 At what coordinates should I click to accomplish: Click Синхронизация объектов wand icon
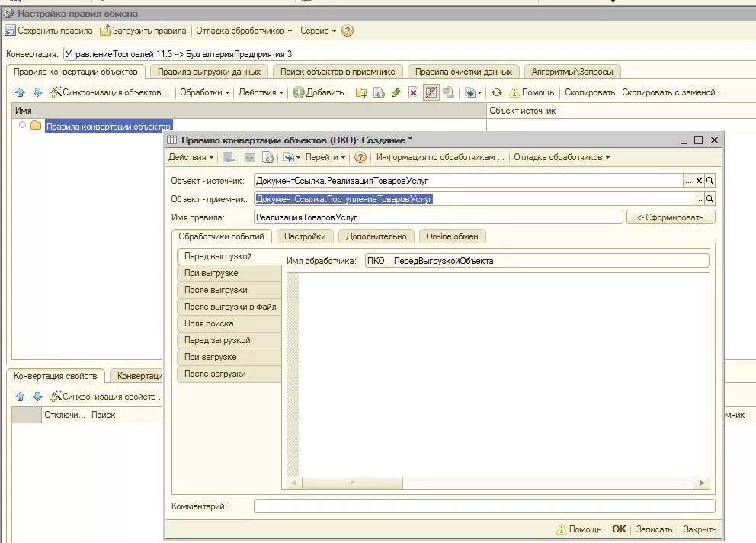click(56, 92)
